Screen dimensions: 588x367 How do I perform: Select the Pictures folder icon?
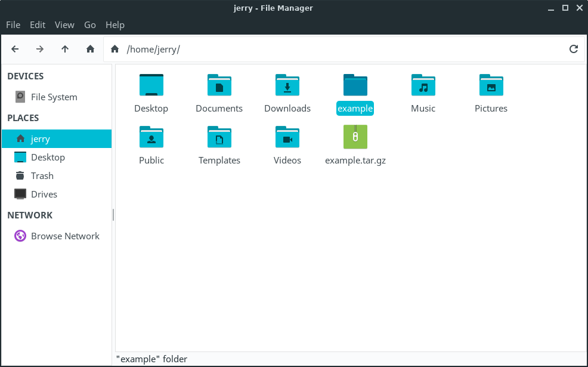(491, 86)
